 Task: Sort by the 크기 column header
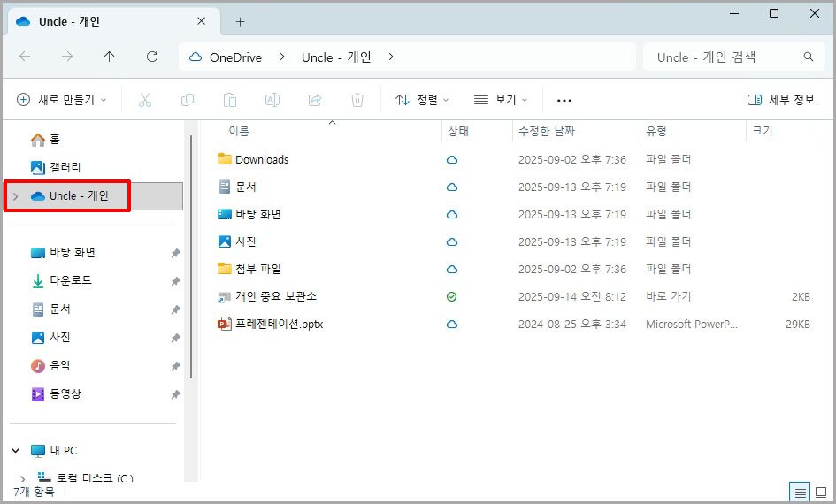pyautogui.click(x=763, y=131)
